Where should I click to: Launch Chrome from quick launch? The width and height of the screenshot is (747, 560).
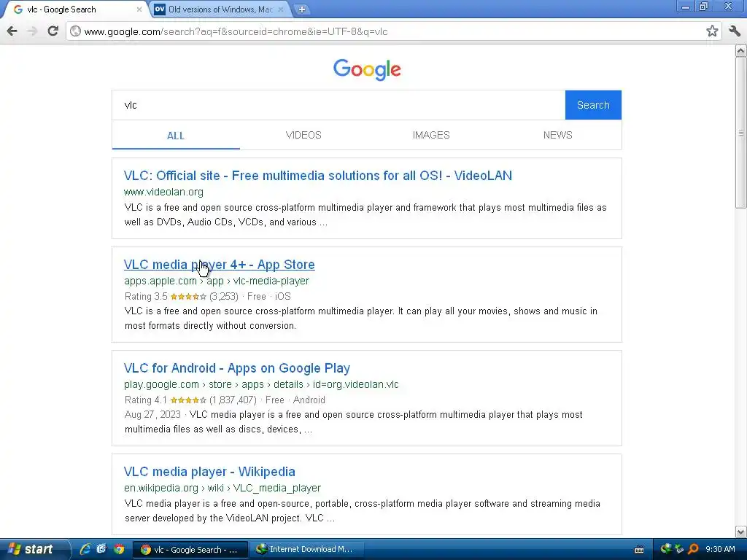point(119,549)
